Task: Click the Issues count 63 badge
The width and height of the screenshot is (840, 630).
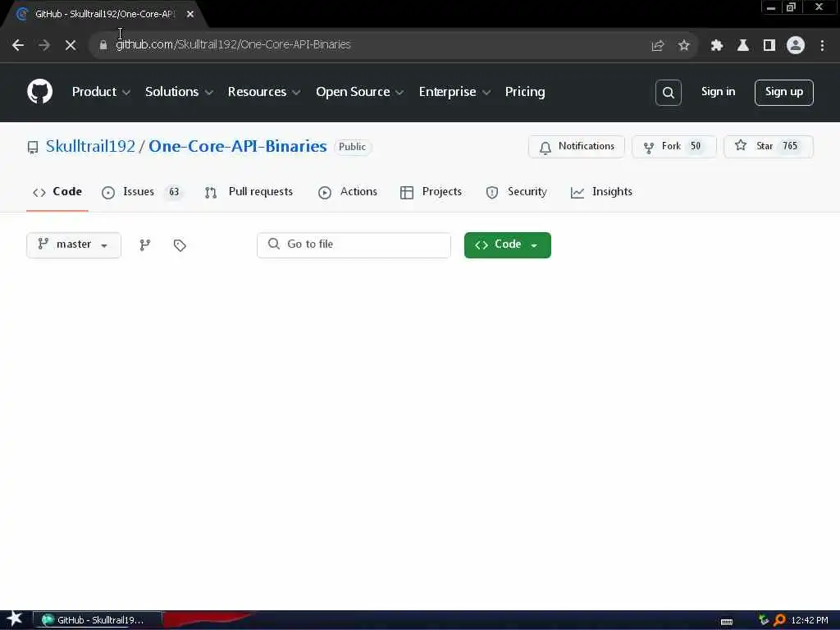Action: point(174,192)
